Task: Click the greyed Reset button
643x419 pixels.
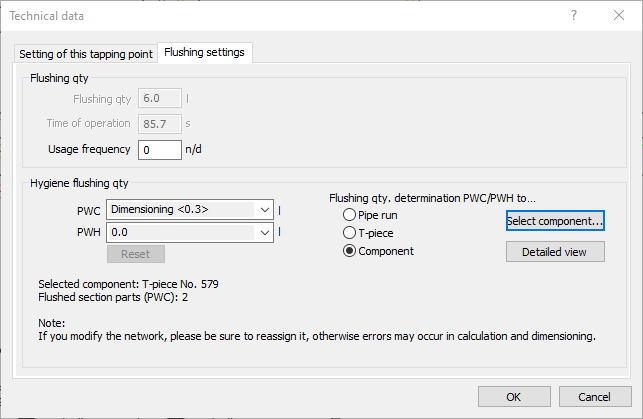Action: tap(136, 254)
